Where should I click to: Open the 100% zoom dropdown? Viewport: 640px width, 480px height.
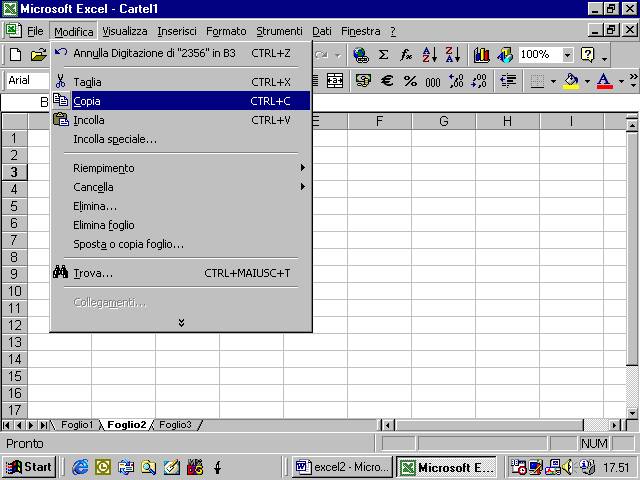tap(567, 55)
